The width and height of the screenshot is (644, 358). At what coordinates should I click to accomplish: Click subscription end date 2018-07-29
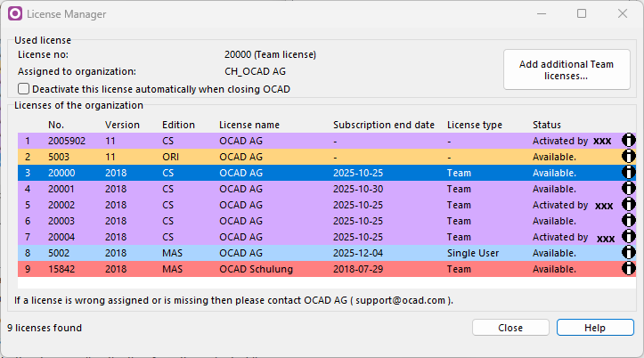coord(358,269)
